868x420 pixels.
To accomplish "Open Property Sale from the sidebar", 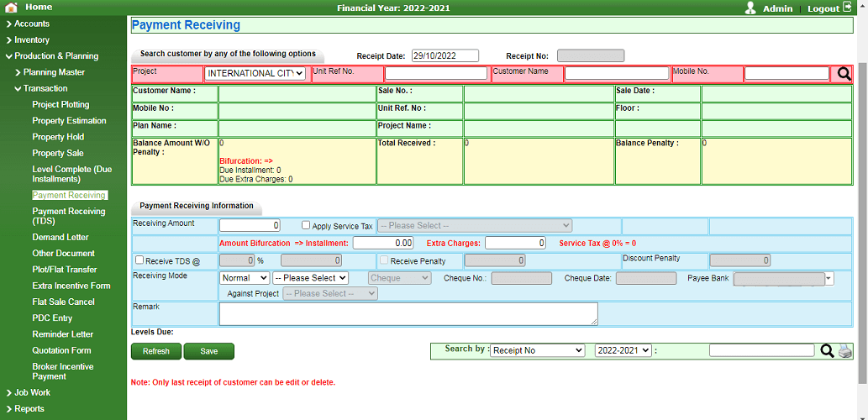I will pyautogui.click(x=57, y=154).
